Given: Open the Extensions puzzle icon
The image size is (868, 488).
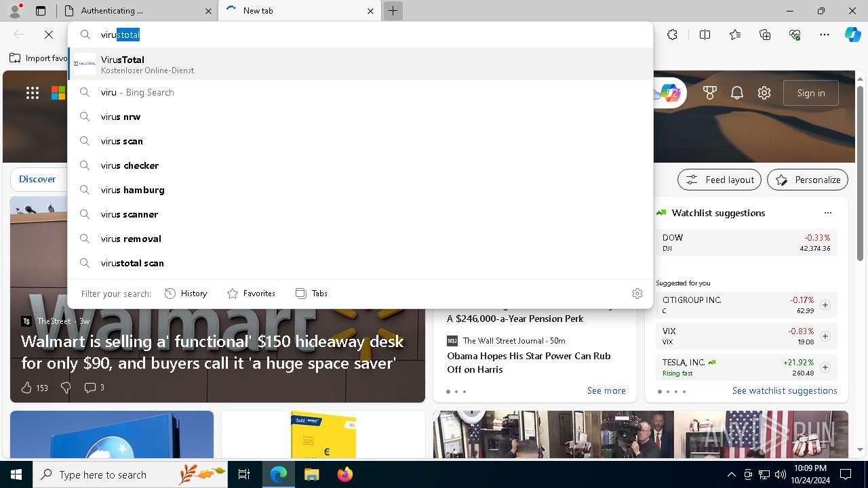Looking at the screenshot, I should point(672,35).
